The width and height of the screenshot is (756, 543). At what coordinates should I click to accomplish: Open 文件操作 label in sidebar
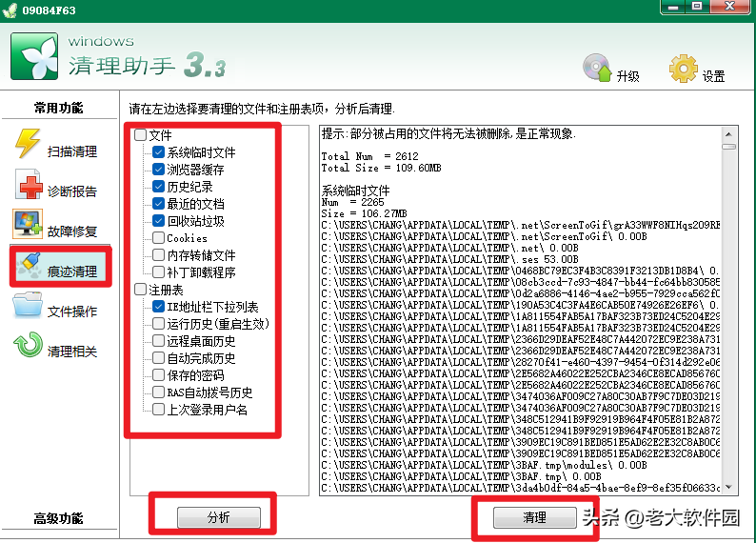point(72,312)
